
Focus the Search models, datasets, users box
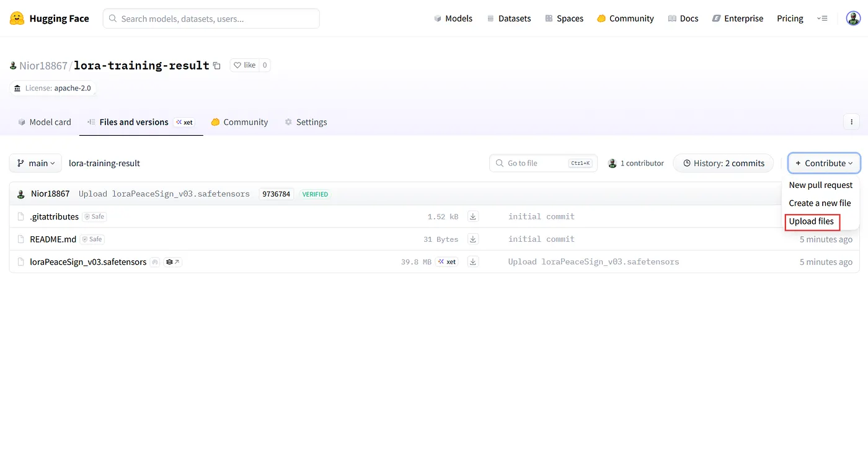pyautogui.click(x=211, y=19)
